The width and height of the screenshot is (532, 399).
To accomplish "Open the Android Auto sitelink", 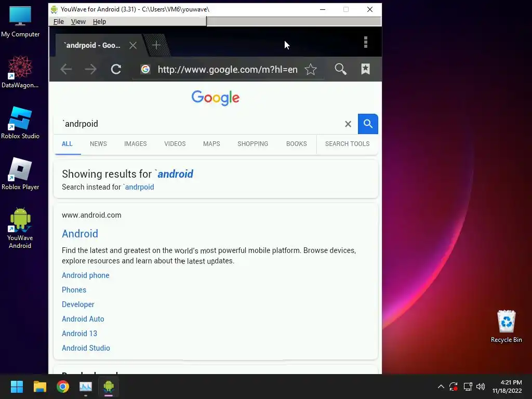I will (x=83, y=319).
